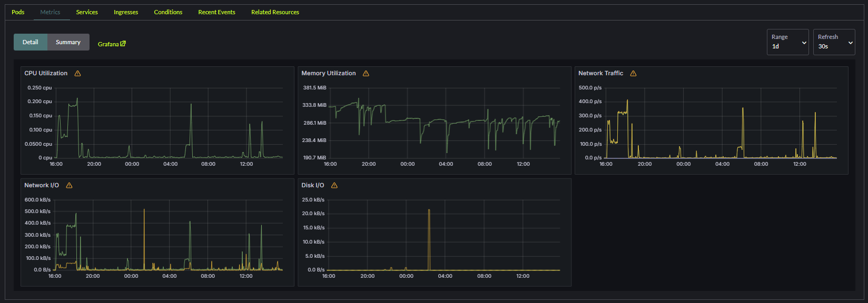Click the Memory Utilization chart title

click(329, 74)
